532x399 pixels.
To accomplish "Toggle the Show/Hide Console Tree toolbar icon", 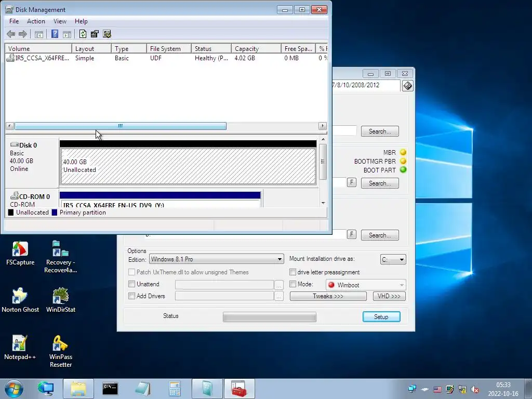I will (39, 34).
